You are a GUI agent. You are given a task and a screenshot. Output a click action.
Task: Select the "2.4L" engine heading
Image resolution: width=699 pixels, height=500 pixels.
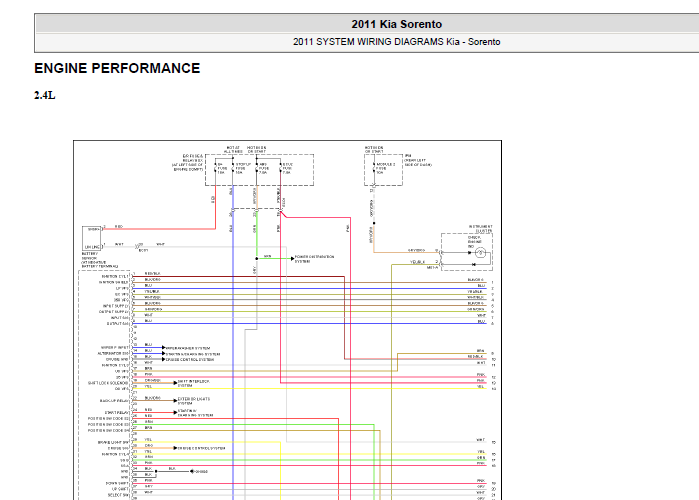(45, 95)
